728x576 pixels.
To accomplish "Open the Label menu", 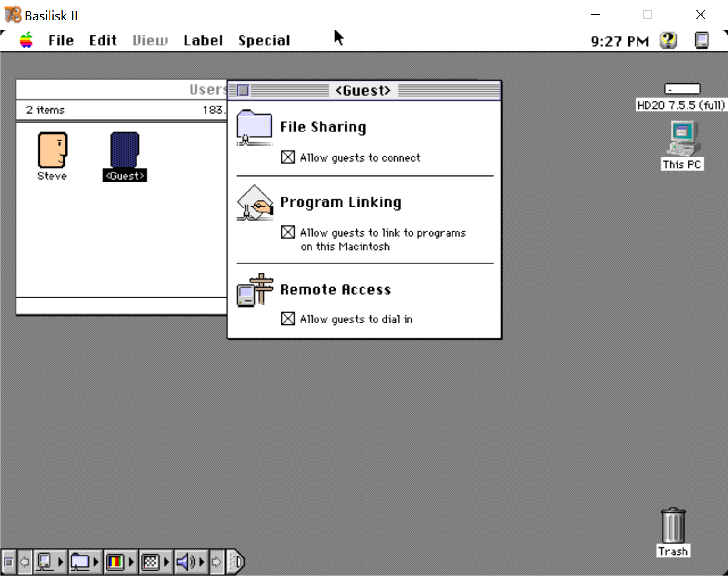I will [x=203, y=40].
